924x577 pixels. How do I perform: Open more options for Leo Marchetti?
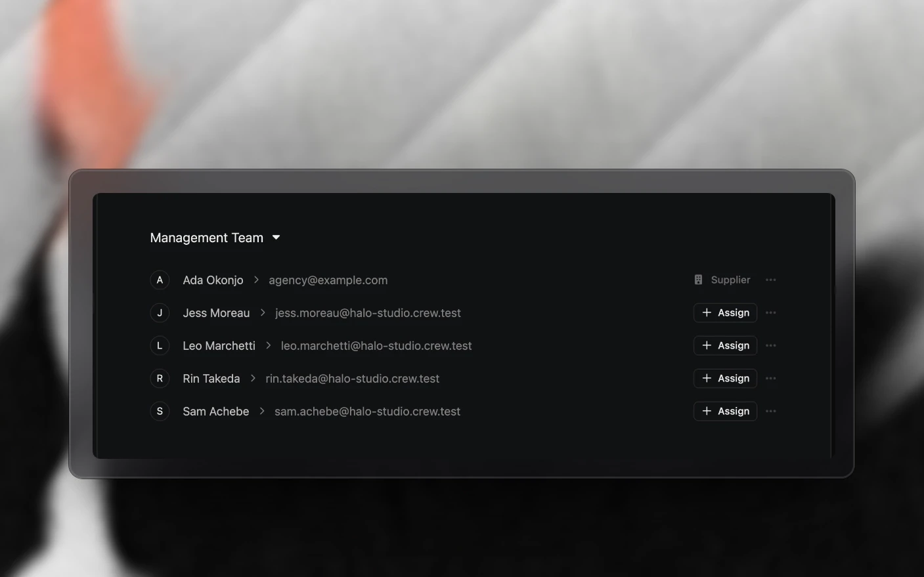coord(771,346)
